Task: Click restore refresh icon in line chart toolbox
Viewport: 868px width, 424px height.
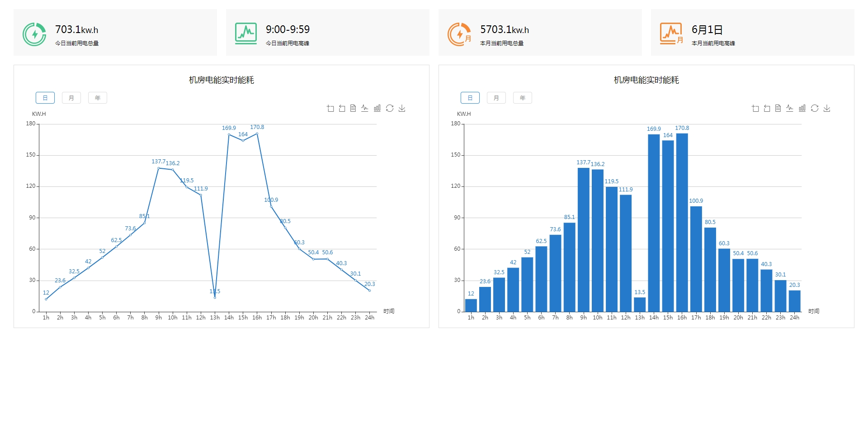Action: [390, 108]
